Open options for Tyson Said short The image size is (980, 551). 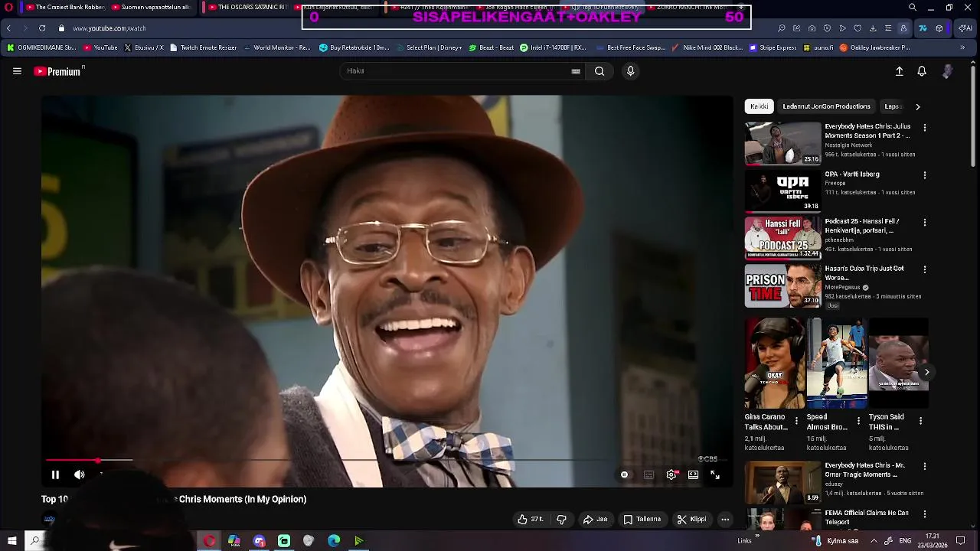pos(920,421)
